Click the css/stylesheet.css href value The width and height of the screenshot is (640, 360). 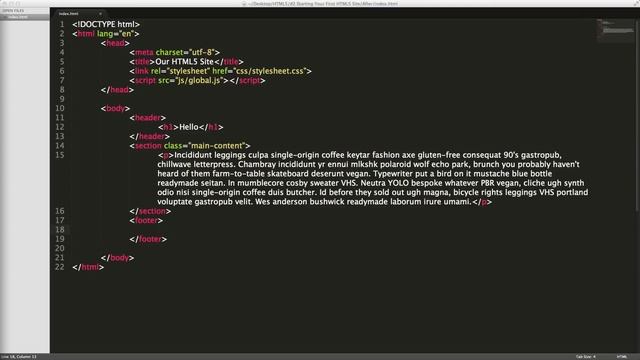coord(269,71)
